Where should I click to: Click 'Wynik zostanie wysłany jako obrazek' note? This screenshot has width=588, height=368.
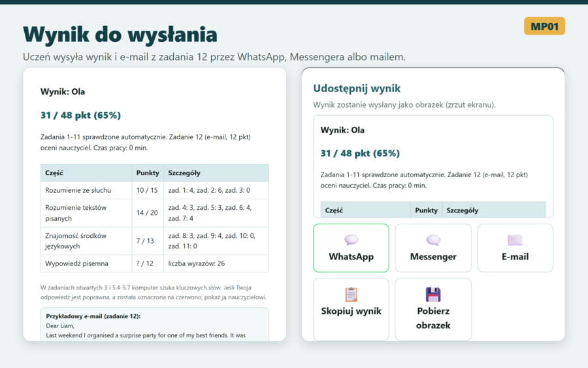click(x=404, y=105)
